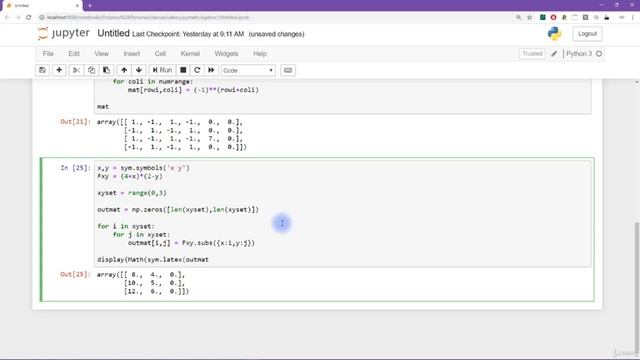The image size is (640, 360).
Task: Move selected cell up arrow
Action: click(124, 70)
